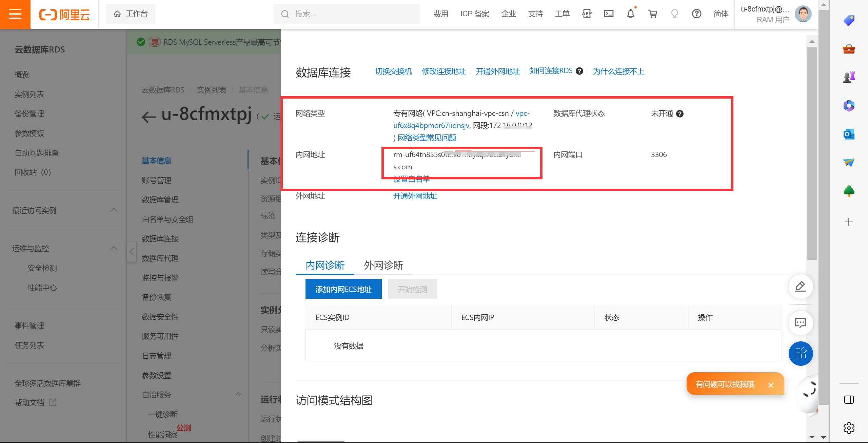Click the green tree icon in browser sidebar
Viewport: 868px width, 443px height.
(849, 191)
